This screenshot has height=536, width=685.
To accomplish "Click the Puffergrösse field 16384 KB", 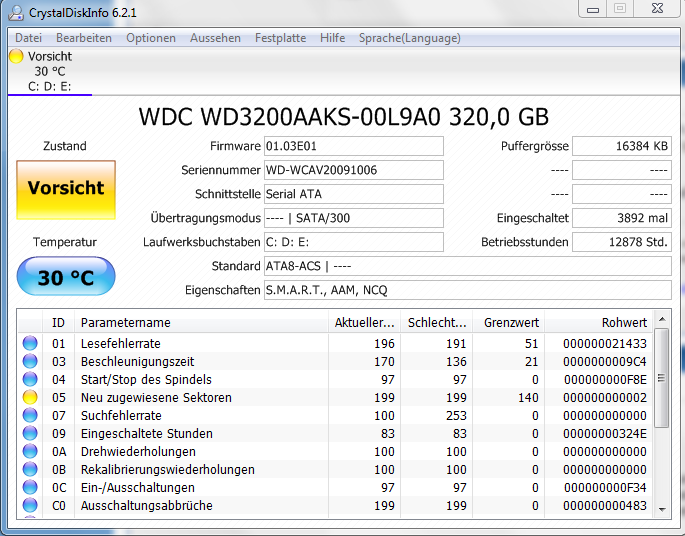I will pyautogui.click(x=622, y=146).
